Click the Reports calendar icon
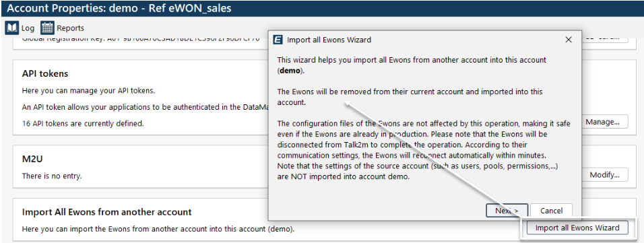The height and width of the screenshot is (243, 644). coord(47,28)
